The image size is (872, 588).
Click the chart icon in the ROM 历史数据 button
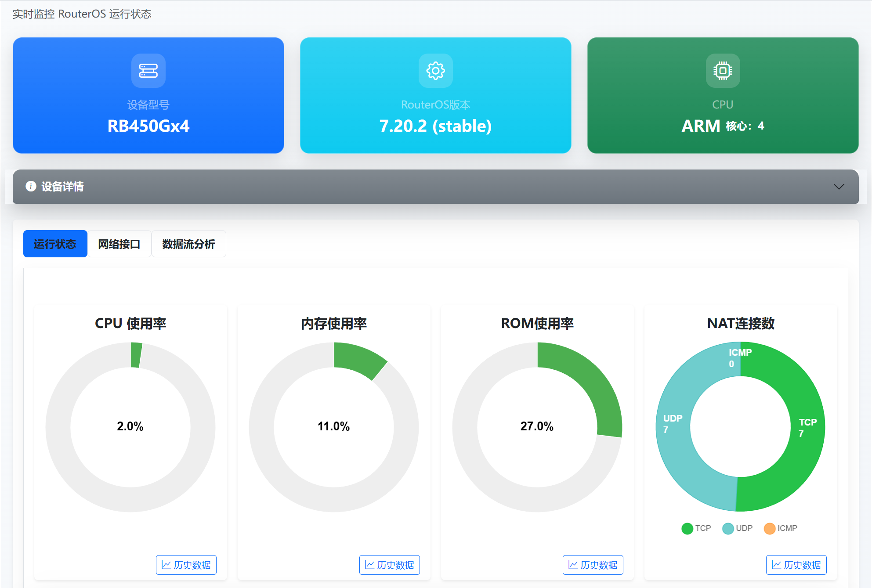point(573,565)
